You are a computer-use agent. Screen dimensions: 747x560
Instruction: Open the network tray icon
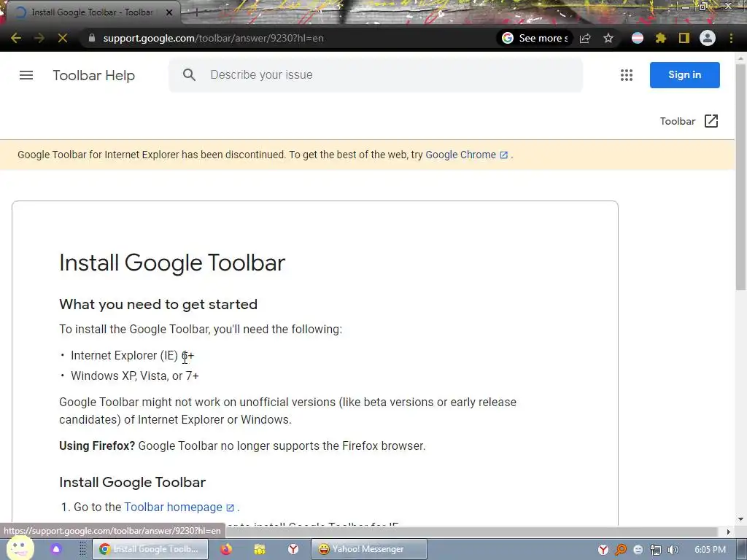click(x=656, y=550)
